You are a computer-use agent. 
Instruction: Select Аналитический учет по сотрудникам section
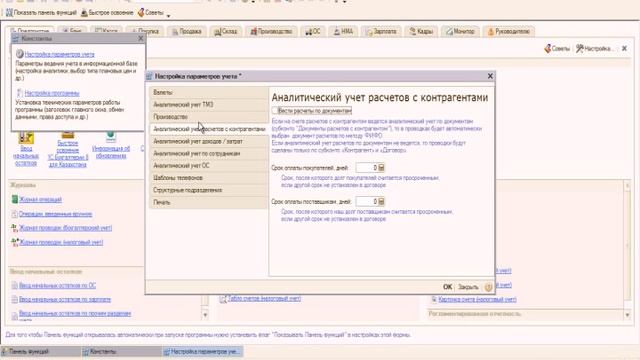(209, 153)
